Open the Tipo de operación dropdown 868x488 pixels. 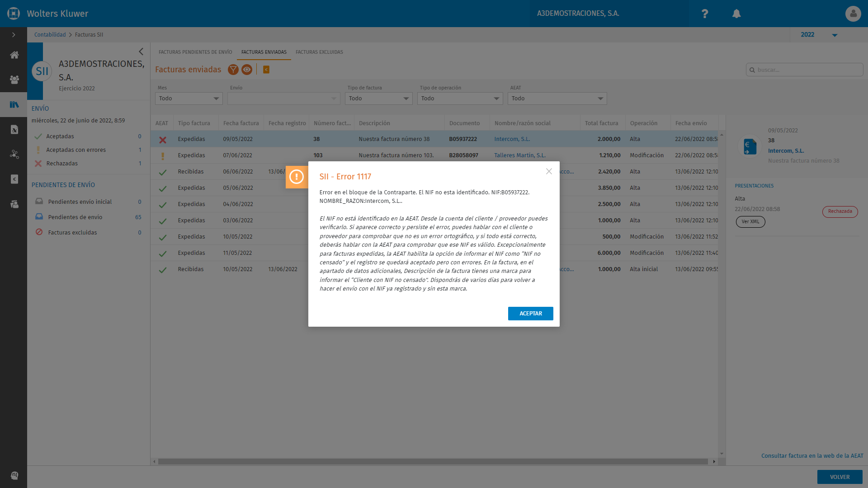[460, 99]
